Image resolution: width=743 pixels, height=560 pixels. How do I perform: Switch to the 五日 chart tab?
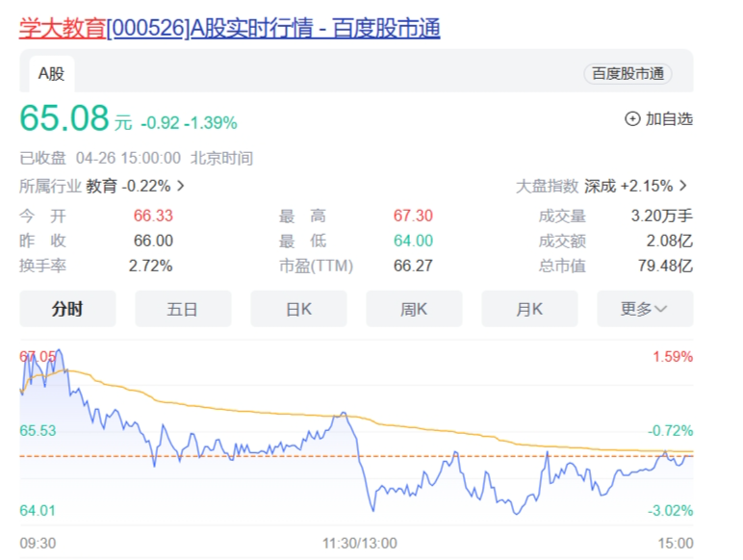click(x=183, y=309)
